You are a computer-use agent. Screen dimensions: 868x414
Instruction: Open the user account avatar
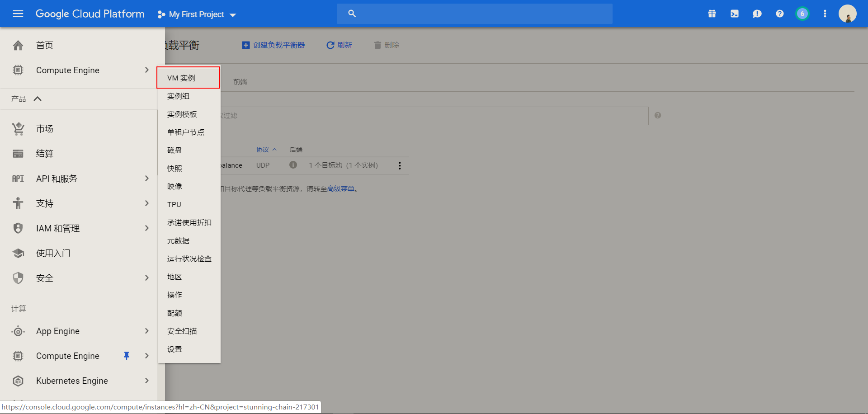click(x=848, y=14)
